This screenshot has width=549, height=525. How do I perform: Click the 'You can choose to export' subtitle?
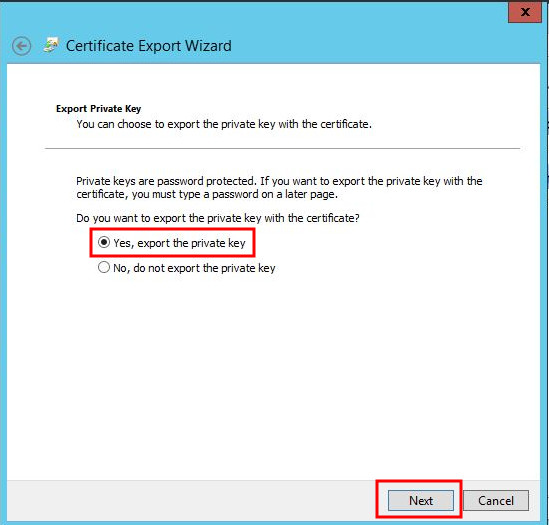click(x=224, y=124)
